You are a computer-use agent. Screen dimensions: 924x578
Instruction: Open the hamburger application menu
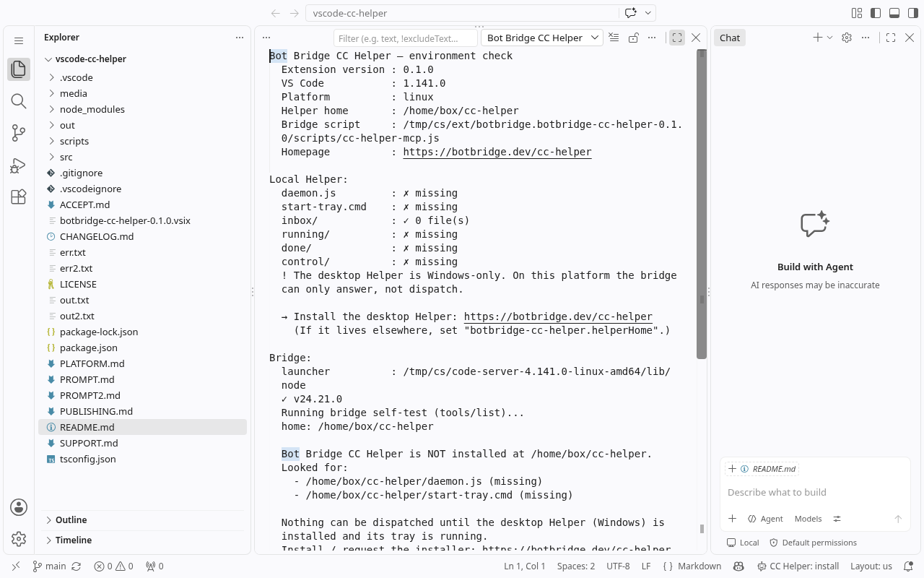tap(19, 41)
